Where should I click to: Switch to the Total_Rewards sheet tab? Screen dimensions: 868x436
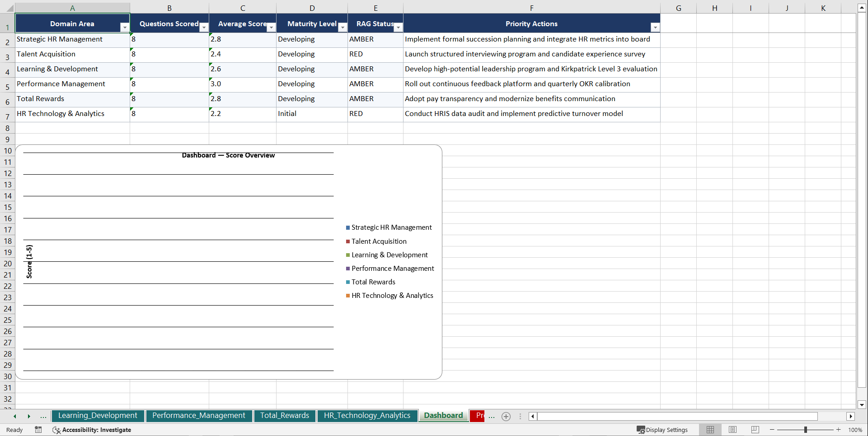[285, 415]
